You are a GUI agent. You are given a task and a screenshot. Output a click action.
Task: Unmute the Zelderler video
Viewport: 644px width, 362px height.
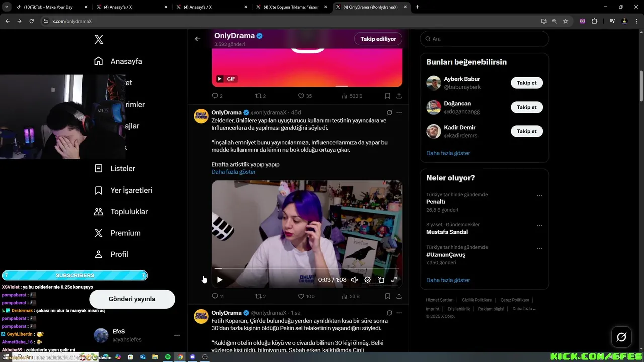pyautogui.click(x=355, y=280)
